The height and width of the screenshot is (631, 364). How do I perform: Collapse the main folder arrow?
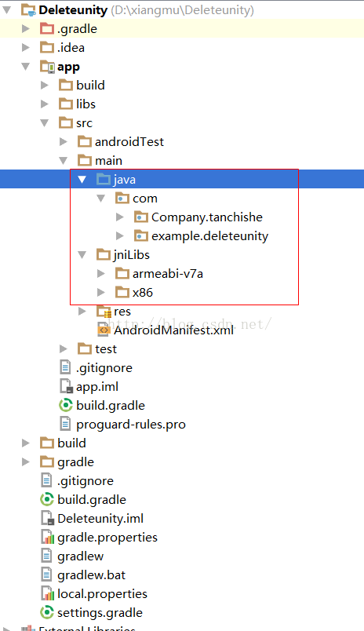pyautogui.click(x=63, y=161)
